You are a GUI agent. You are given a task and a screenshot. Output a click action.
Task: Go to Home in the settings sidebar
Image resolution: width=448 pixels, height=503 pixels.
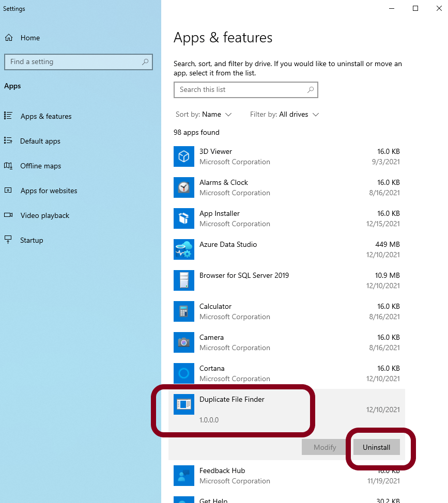[30, 38]
